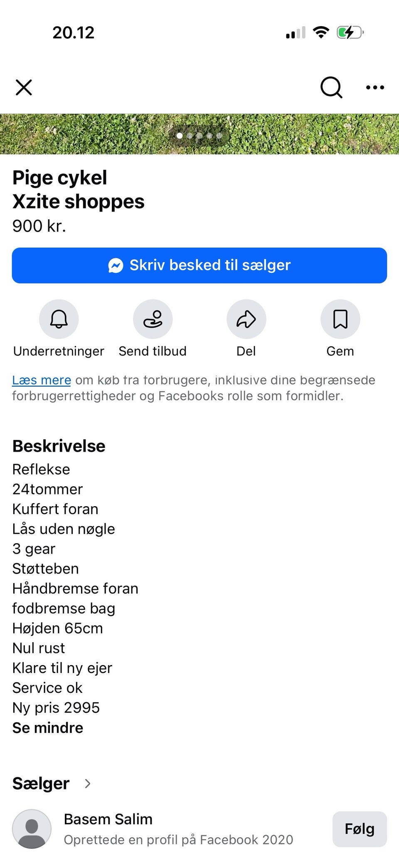399x868 pixels.
Task: Tap the Pige cykel Xzite shoppes title
Action: 78,189
